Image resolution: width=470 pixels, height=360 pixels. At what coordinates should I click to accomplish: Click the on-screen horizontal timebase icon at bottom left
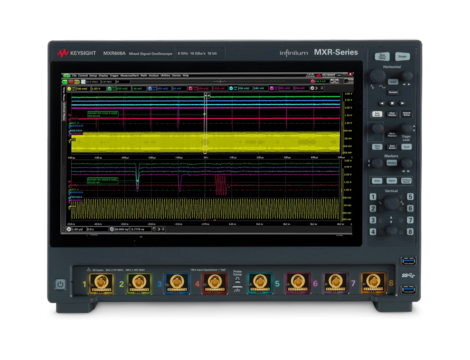coord(69,229)
